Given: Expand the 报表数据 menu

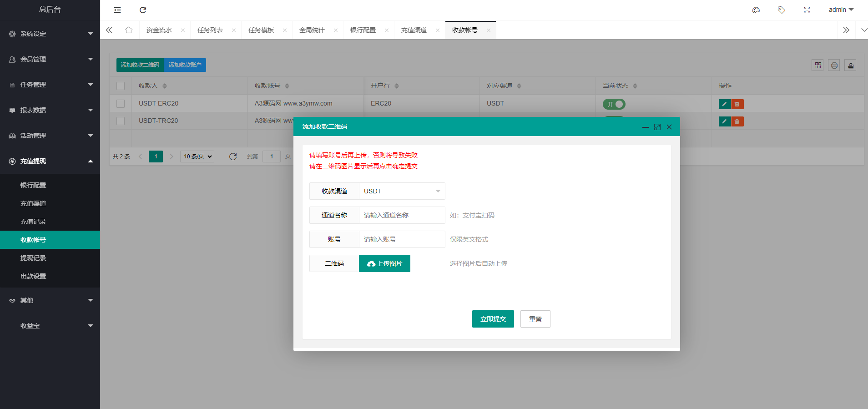Looking at the screenshot, I should point(50,110).
